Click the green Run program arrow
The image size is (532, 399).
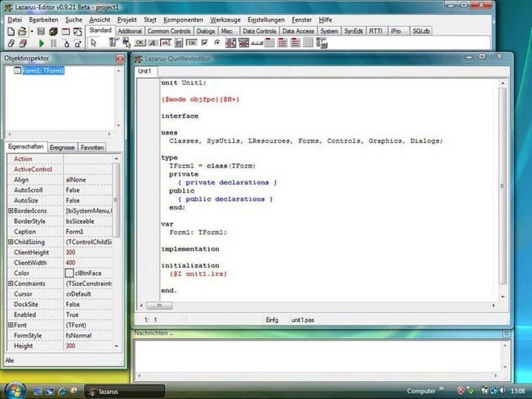point(41,43)
